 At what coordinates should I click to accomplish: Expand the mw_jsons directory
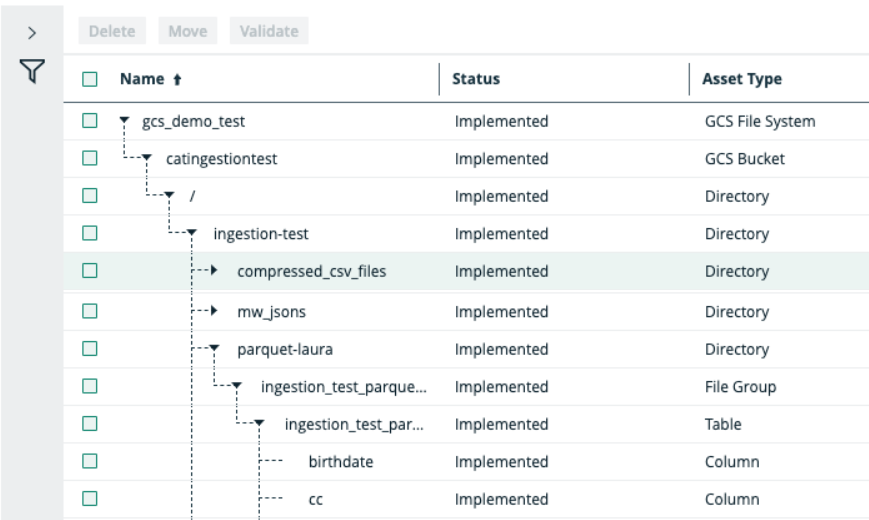point(214,312)
